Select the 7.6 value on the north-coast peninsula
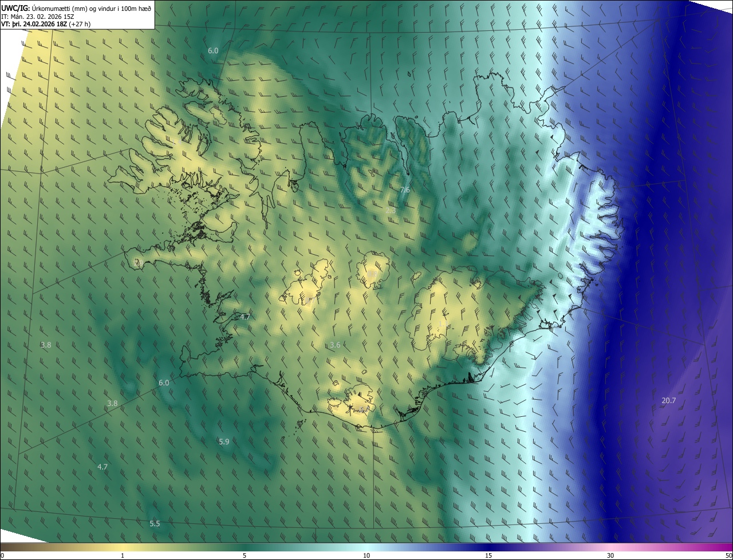 [x=405, y=190]
